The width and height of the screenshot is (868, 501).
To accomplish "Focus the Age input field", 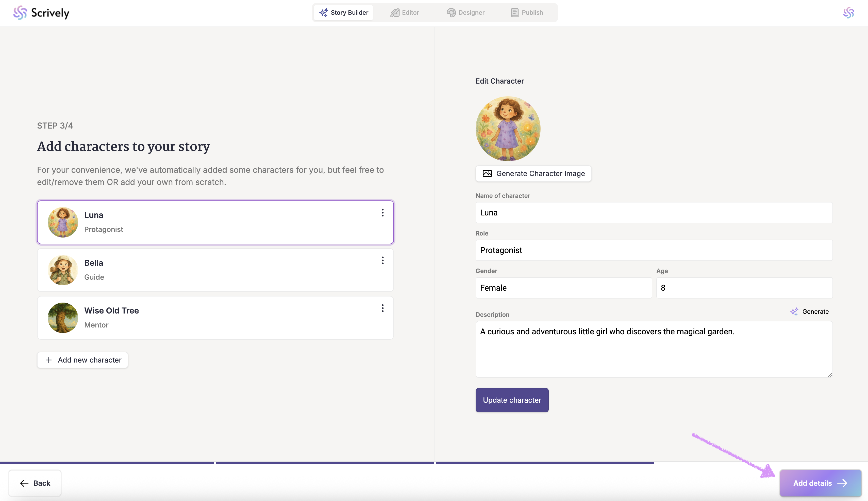I will click(x=744, y=288).
